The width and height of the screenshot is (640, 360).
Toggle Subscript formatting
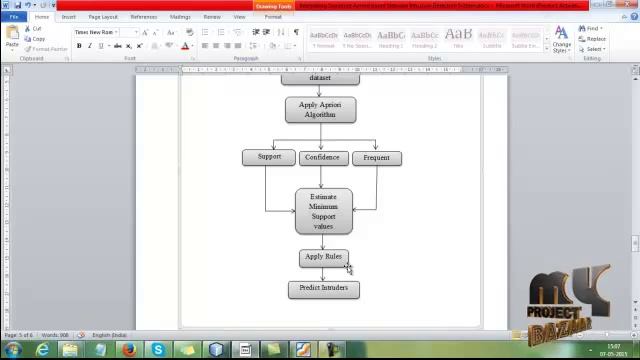point(129,46)
